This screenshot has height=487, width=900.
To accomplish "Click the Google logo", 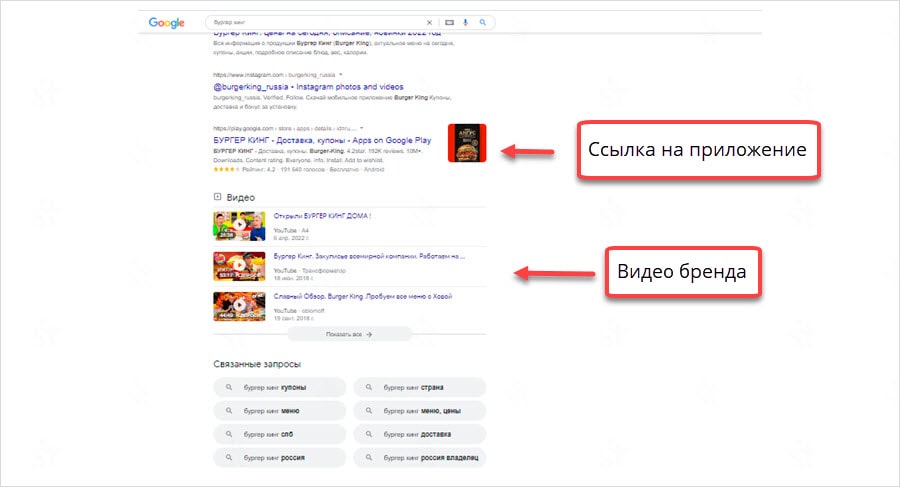I will (166, 23).
